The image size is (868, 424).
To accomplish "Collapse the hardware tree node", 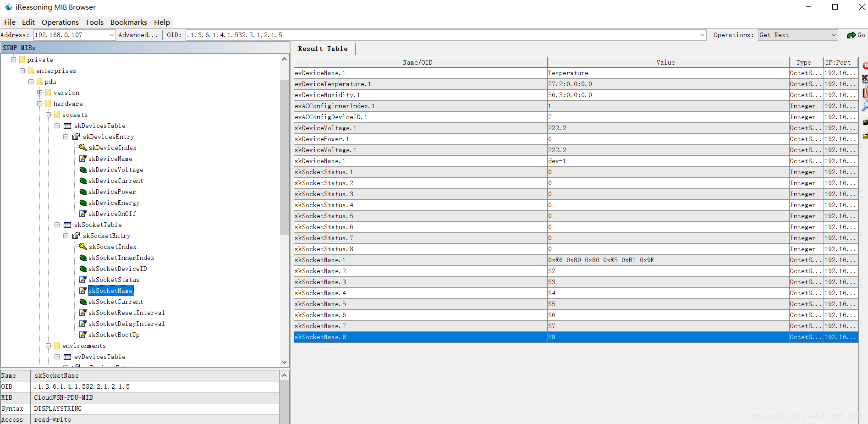I will point(40,104).
